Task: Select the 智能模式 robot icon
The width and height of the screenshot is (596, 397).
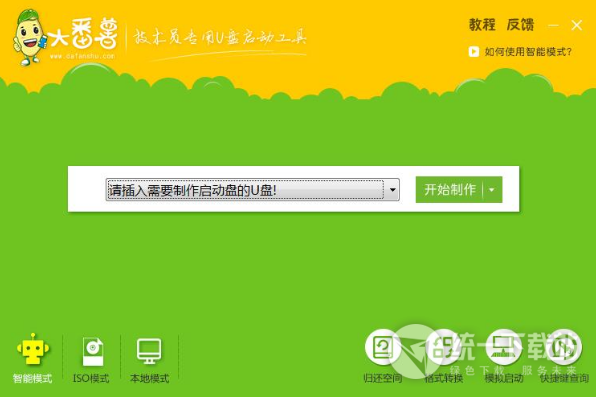Action: click(x=33, y=349)
